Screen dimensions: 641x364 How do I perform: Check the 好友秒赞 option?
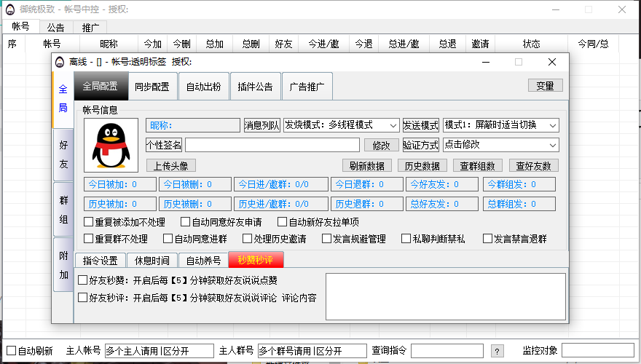83,280
